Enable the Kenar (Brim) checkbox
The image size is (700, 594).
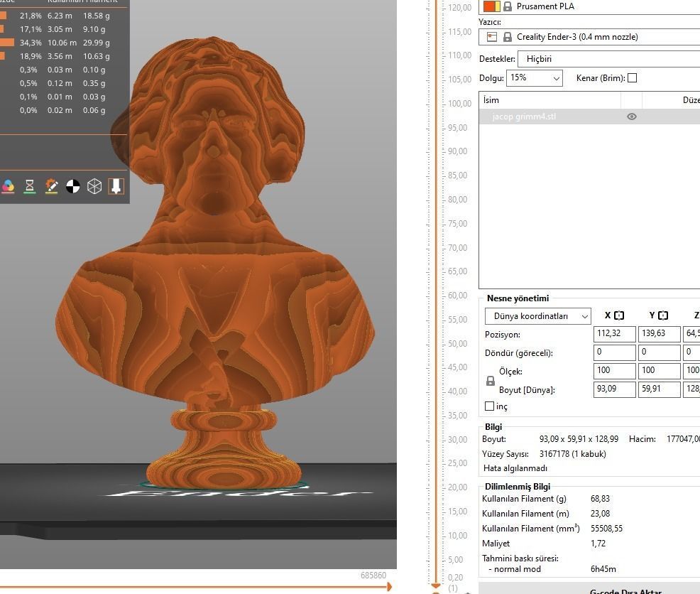coord(632,77)
